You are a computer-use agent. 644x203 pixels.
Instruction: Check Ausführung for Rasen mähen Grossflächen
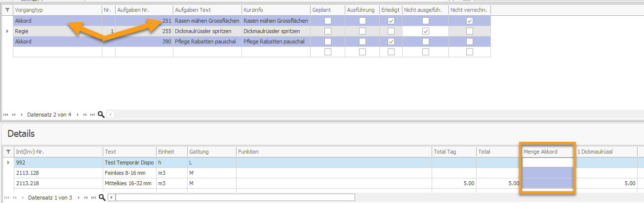coord(362,21)
